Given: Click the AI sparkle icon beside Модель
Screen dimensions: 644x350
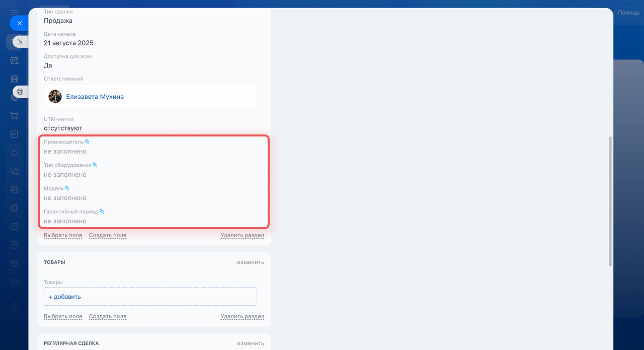Looking at the screenshot, I should tap(67, 188).
